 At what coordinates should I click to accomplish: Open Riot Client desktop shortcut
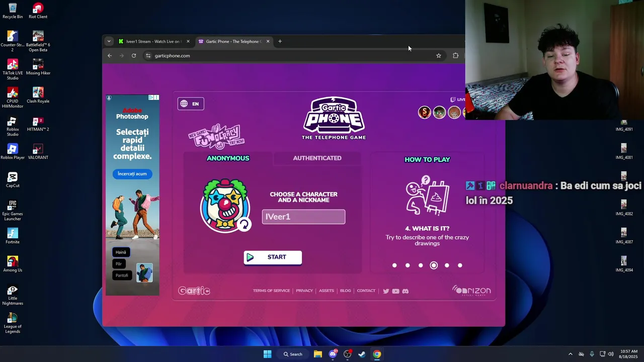click(38, 11)
